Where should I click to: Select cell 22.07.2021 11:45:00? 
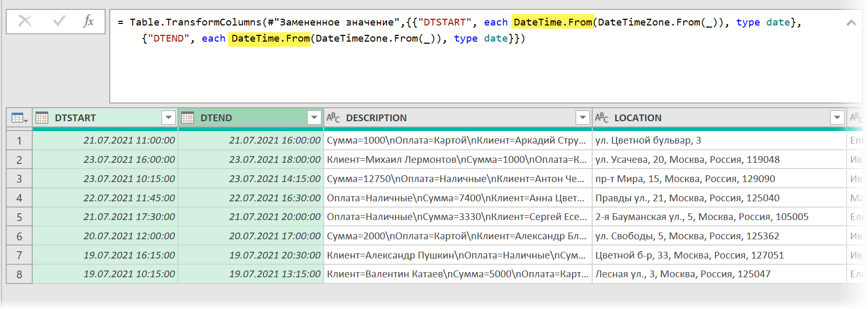105,198
